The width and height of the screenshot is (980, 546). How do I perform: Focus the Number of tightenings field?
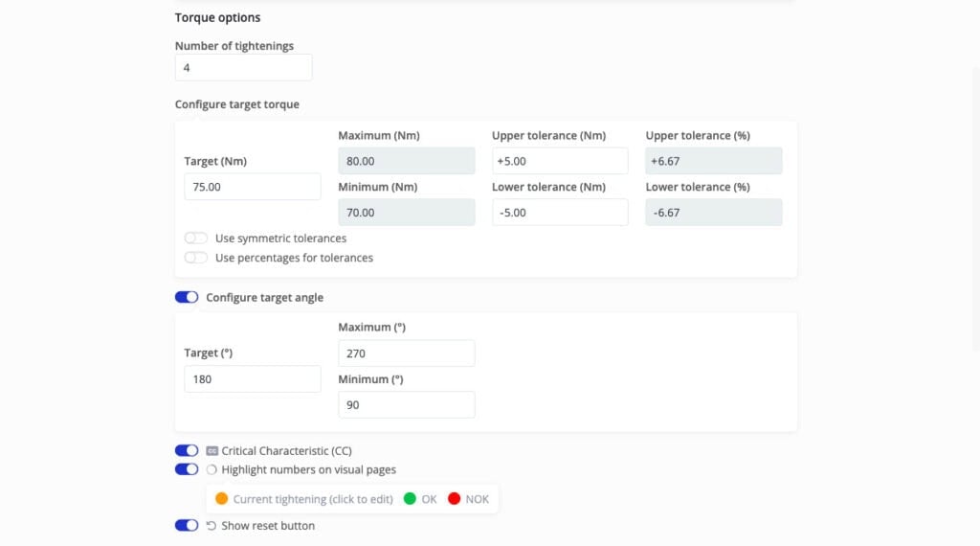243,68
